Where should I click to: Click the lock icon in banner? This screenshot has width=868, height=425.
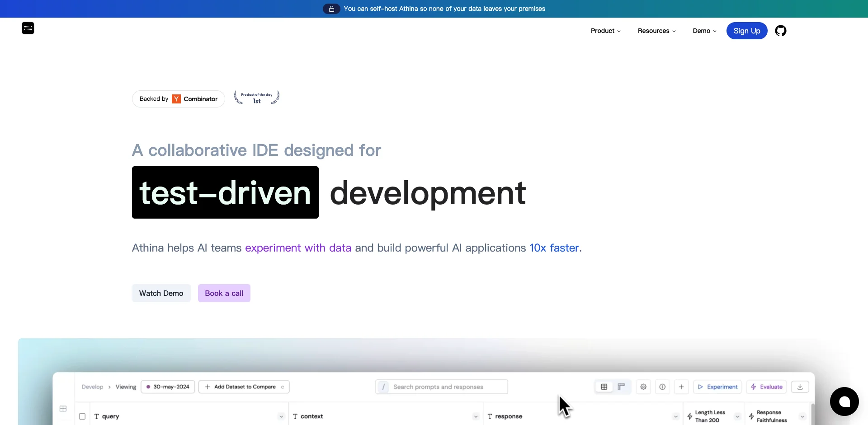331,9
